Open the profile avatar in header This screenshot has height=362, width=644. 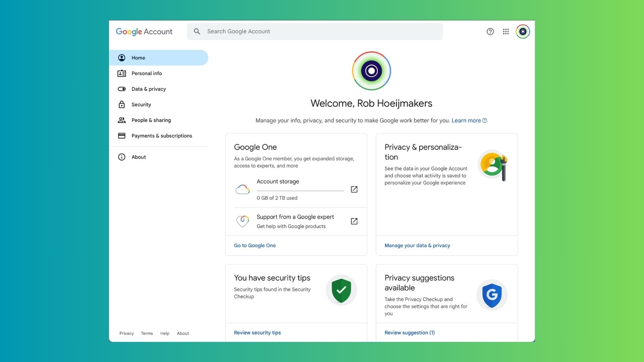click(x=523, y=32)
